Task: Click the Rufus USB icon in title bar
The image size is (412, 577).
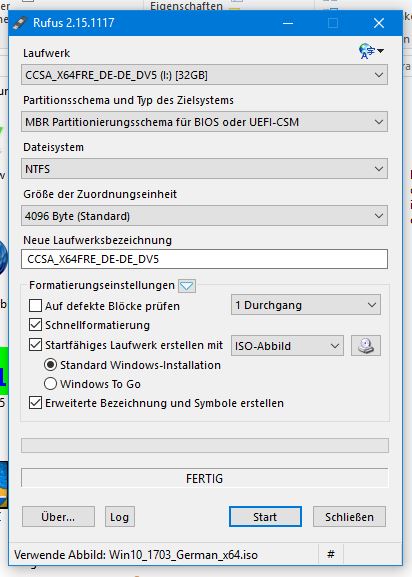Action: [x=19, y=23]
